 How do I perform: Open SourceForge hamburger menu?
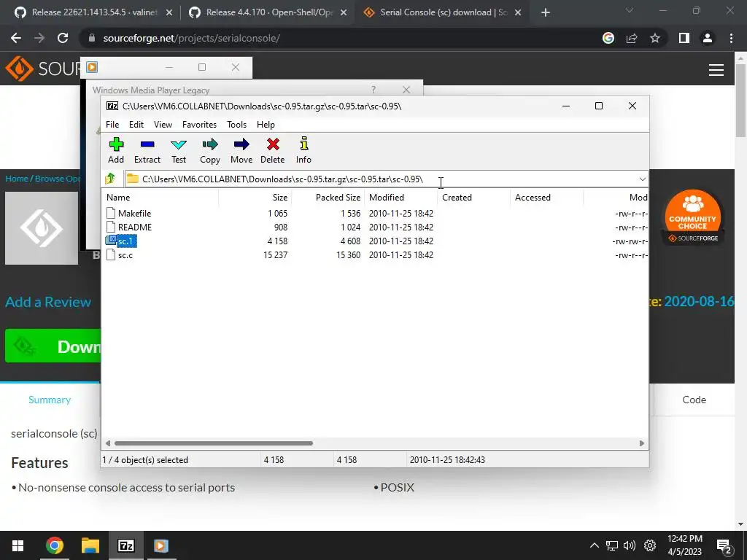click(716, 70)
